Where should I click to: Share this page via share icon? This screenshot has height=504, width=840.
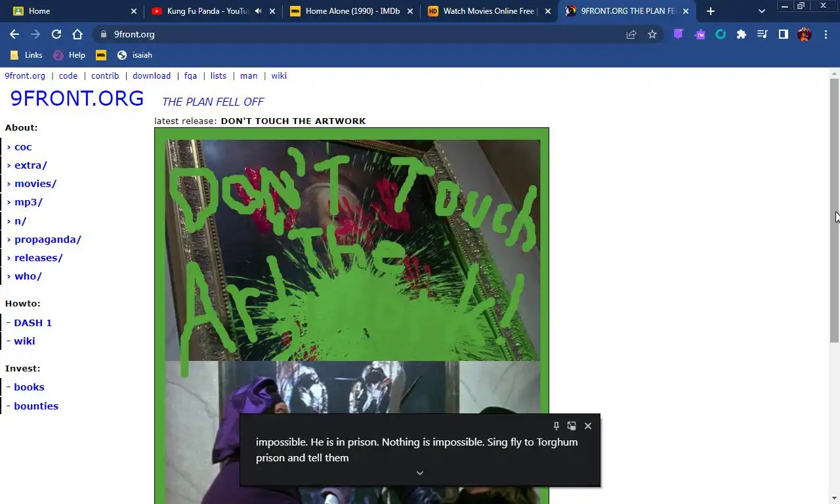click(x=631, y=34)
